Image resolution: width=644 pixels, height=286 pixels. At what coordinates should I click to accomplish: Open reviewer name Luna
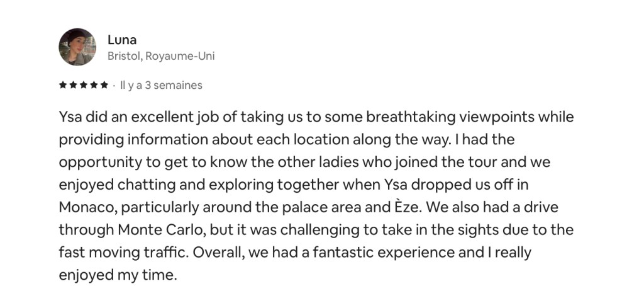click(x=121, y=39)
